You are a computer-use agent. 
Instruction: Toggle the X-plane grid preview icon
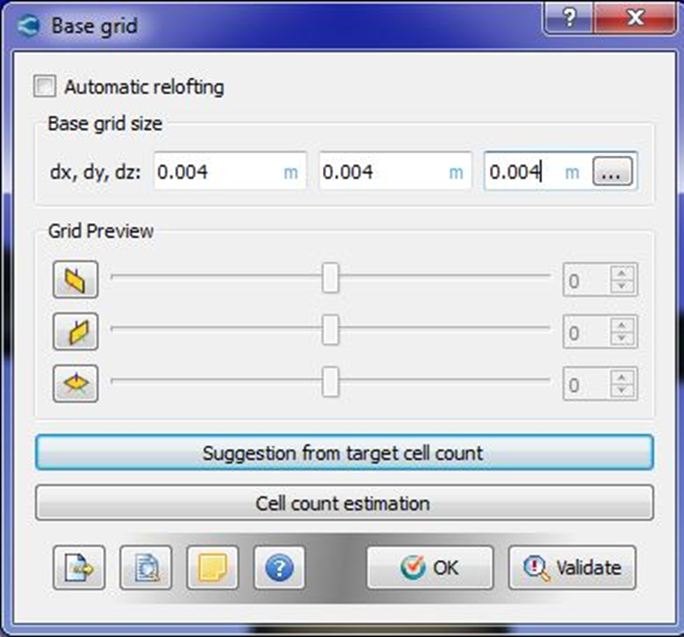[75, 280]
